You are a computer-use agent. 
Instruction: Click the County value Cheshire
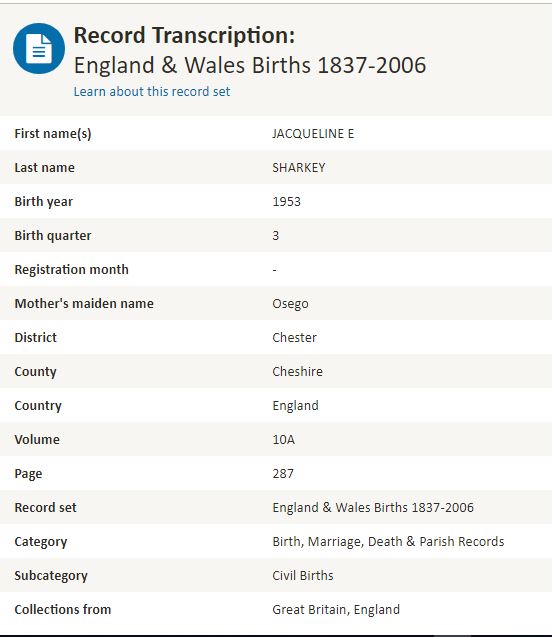(297, 371)
